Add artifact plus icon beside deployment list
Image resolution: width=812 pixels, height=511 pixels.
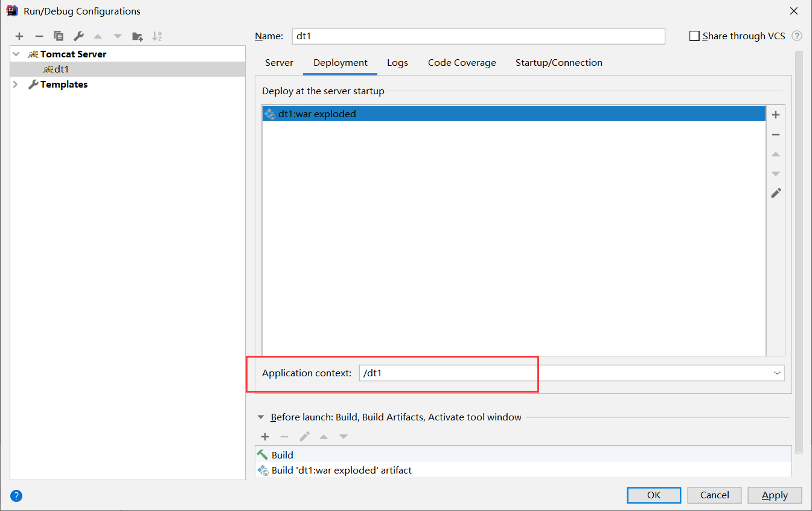pyautogui.click(x=776, y=115)
